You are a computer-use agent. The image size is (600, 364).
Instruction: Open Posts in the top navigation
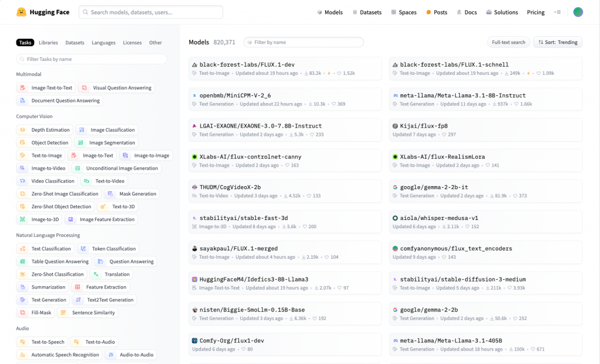click(x=437, y=12)
